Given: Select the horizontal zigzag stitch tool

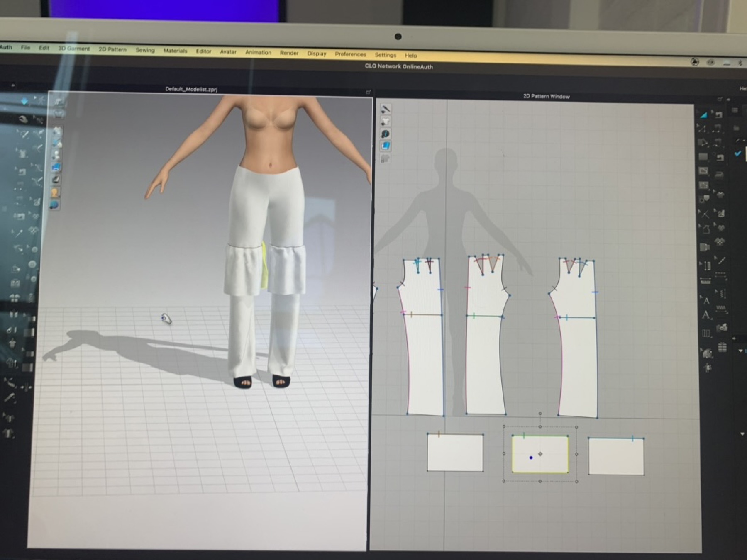Looking at the screenshot, I should coord(721,308).
